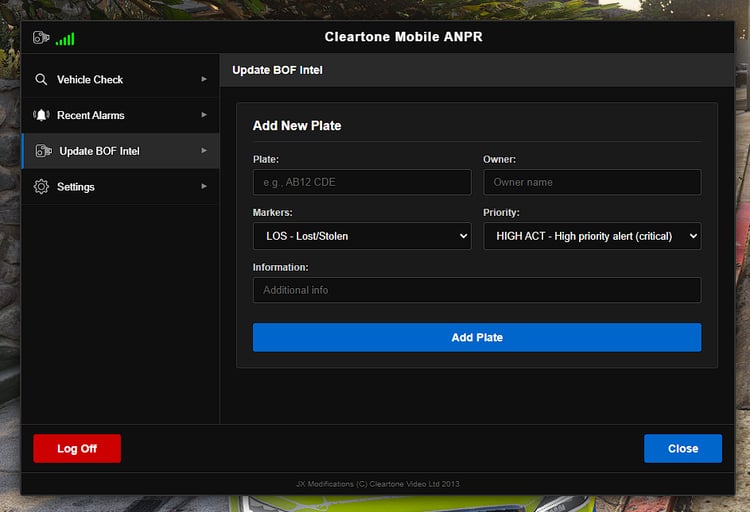
Task: Click the Priority: label
Action: [501, 212]
